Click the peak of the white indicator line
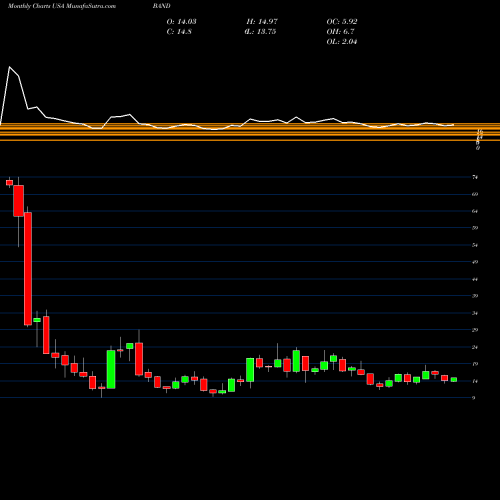Screen dimensions: 500x500 [9, 67]
